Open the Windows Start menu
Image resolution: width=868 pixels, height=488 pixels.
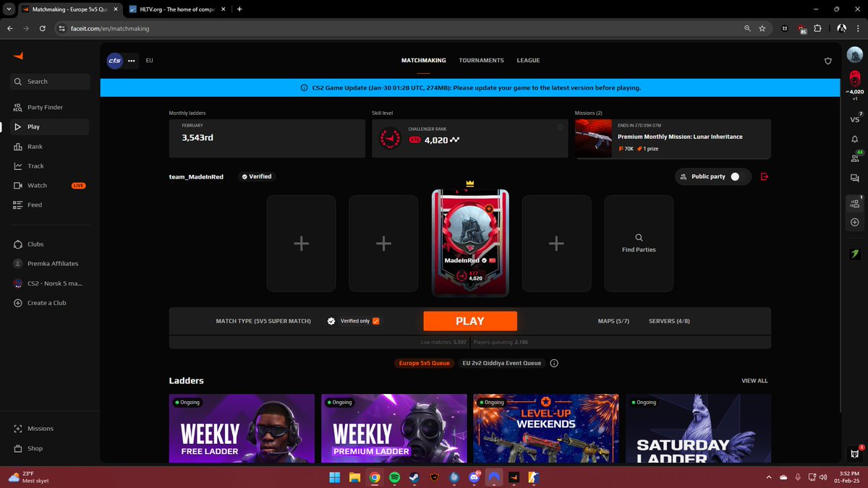tap(335, 477)
